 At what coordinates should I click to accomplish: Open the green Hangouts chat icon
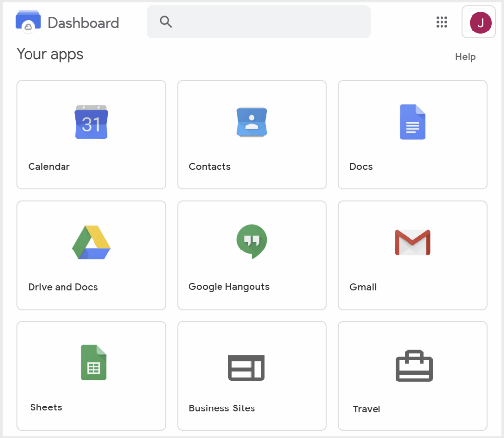tap(252, 242)
